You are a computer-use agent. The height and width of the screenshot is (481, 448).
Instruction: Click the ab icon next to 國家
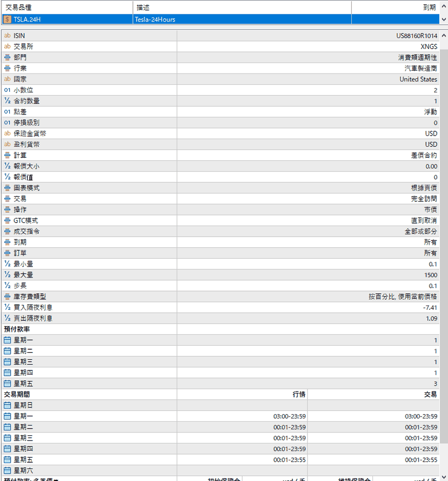pos(7,79)
